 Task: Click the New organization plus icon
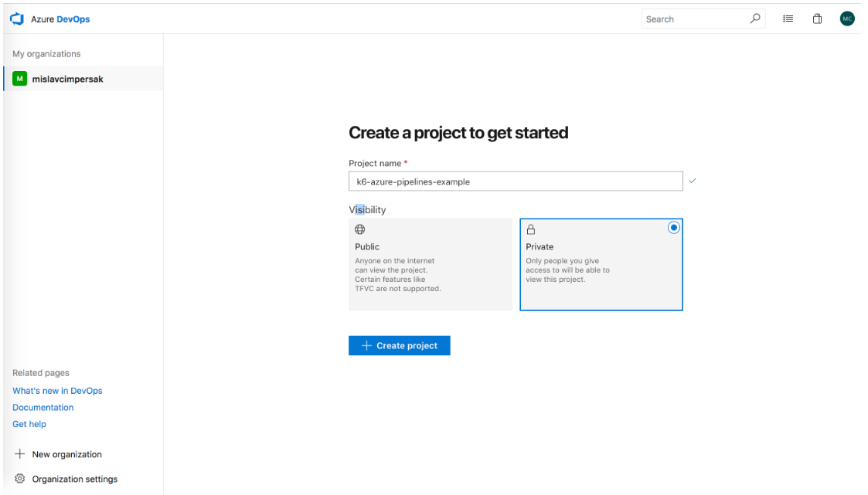click(20, 454)
